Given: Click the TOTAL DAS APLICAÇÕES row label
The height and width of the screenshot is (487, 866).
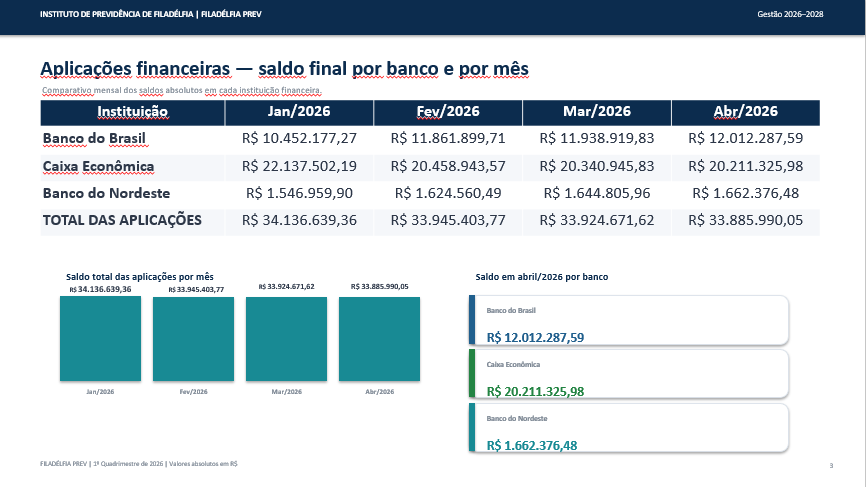Looking at the screenshot, I should point(122,221).
